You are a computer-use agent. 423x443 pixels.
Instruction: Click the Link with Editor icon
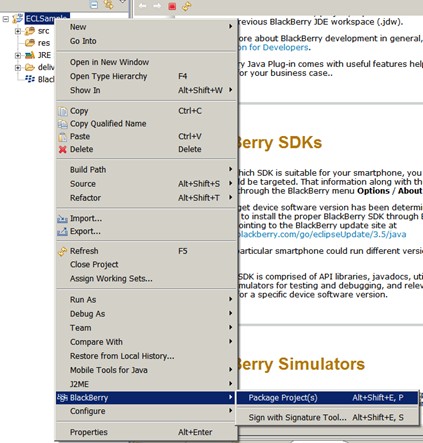108,4
